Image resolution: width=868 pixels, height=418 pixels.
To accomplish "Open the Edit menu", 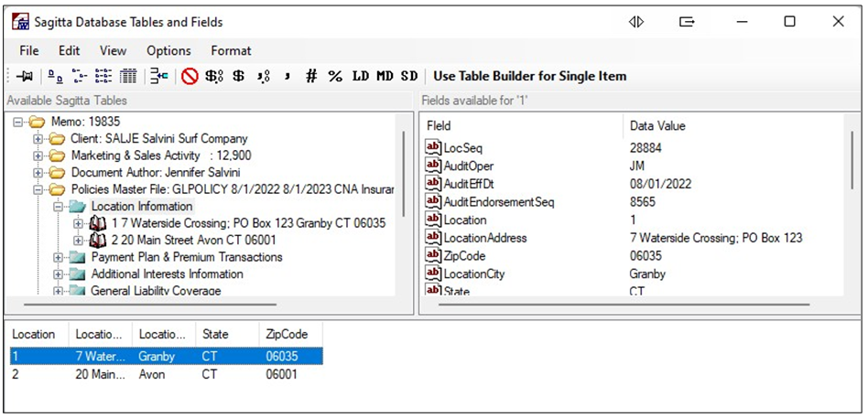I will pos(70,51).
